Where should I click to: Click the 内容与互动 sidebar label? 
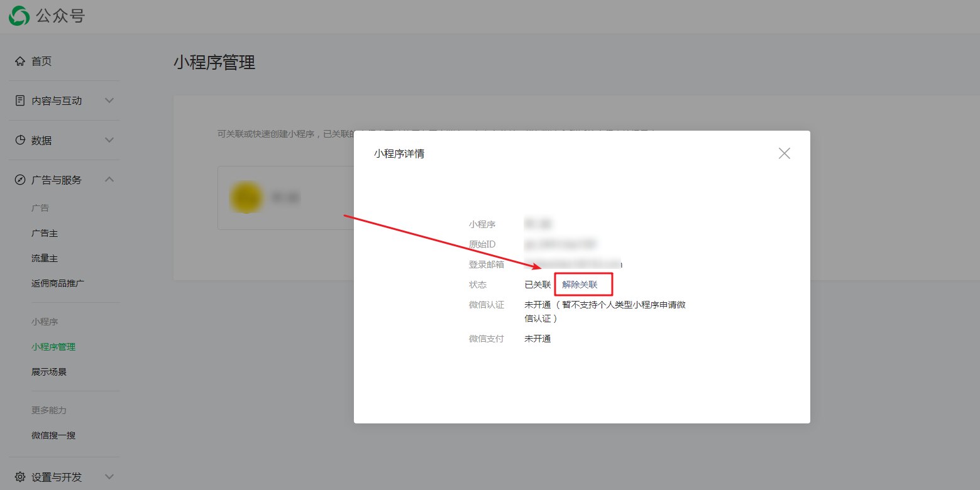tap(57, 101)
